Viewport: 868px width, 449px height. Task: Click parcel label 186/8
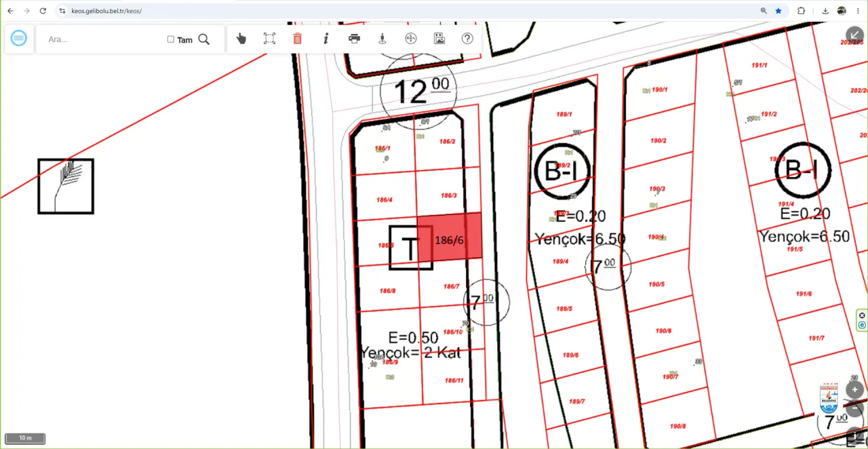pos(387,291)
